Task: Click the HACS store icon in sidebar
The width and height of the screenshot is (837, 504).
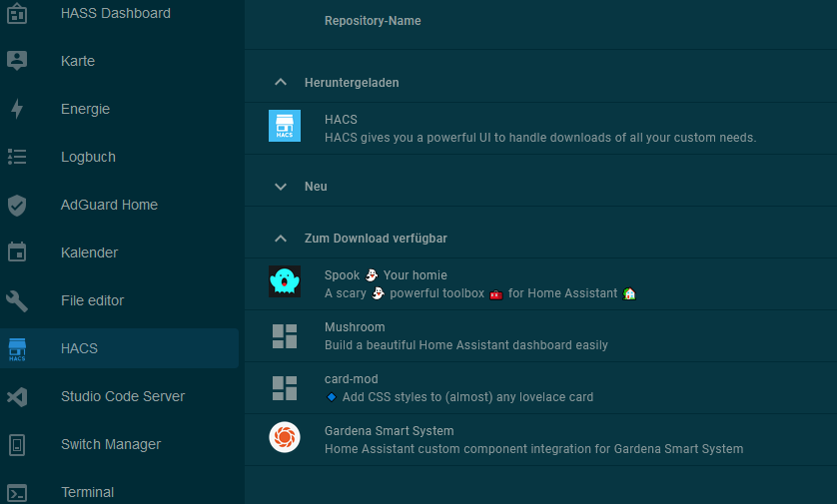Action: (x=17, y=349)
